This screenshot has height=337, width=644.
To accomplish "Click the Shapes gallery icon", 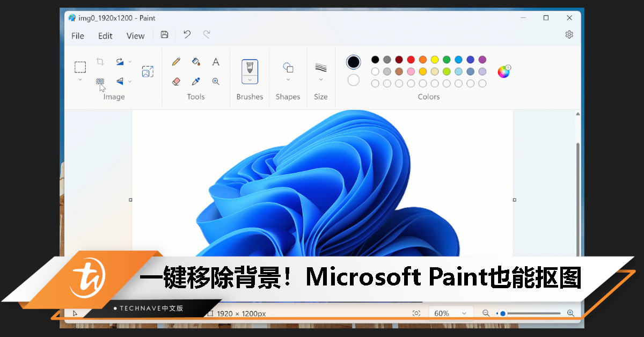I will (288, 67).
